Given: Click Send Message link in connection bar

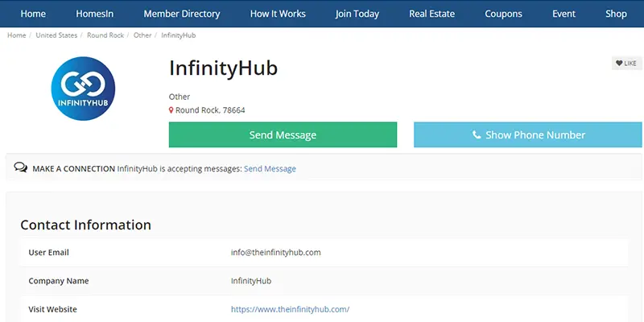Looking at the screenshot, I should [270, 169].
